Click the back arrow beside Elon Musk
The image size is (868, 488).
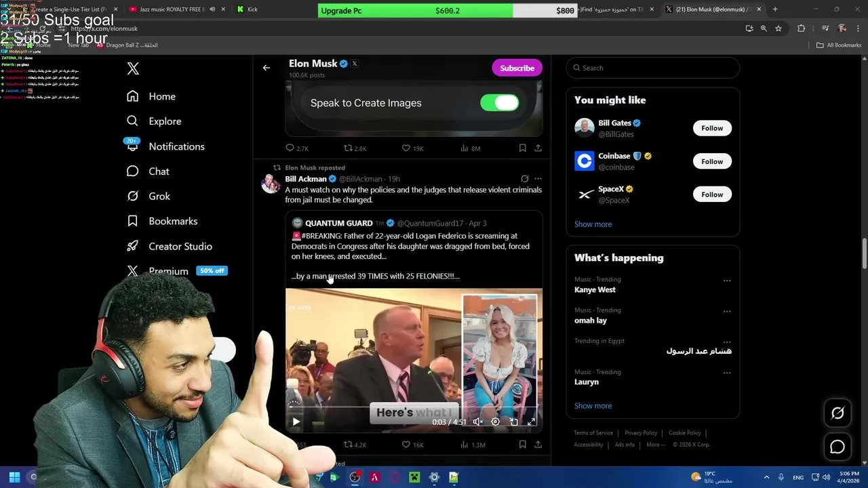267,68
